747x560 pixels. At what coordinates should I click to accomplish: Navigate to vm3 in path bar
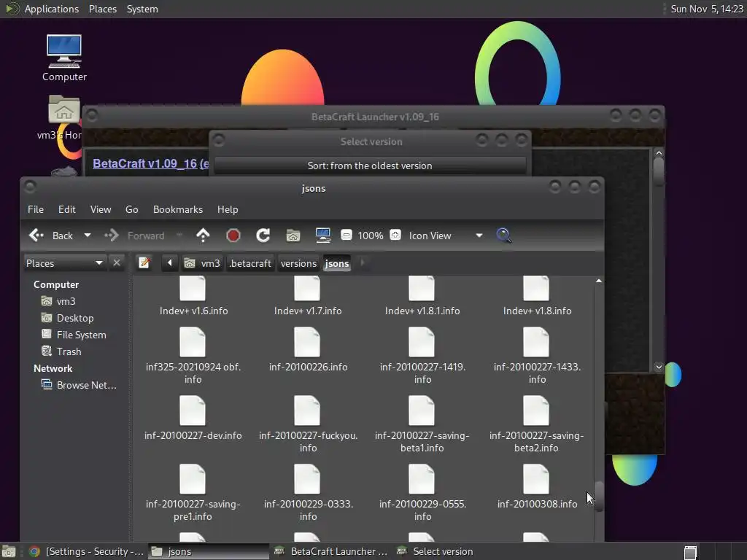tap(203, 263)
